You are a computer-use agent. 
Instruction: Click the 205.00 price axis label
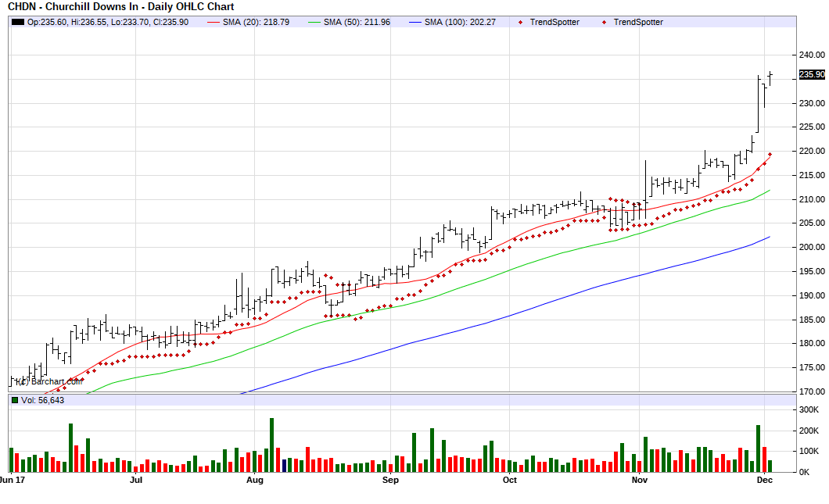tap(812, 223)
